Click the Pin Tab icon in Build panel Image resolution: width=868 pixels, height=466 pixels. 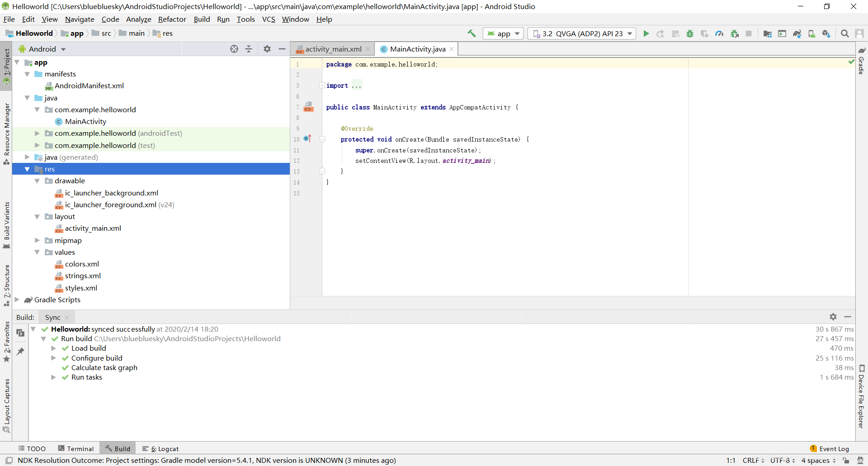pyautogui.click(x=20, y=351)
